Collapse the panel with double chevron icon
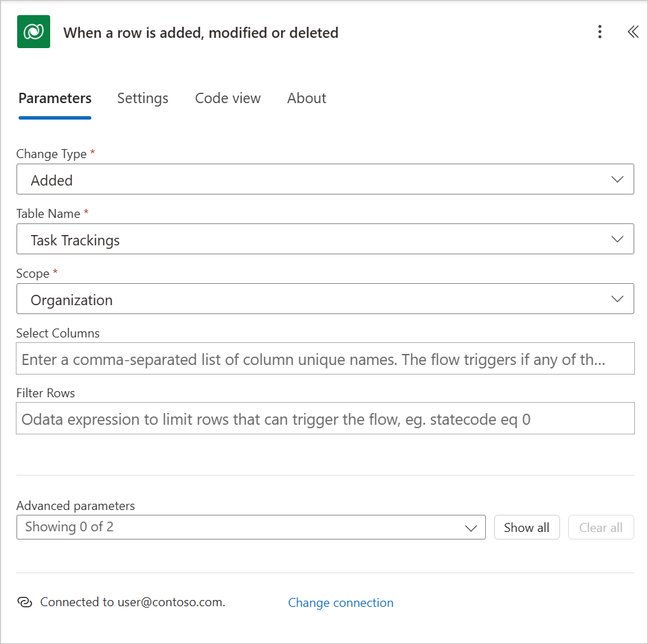The width and height of the screenshot is (648, 644). pos(633,32)
